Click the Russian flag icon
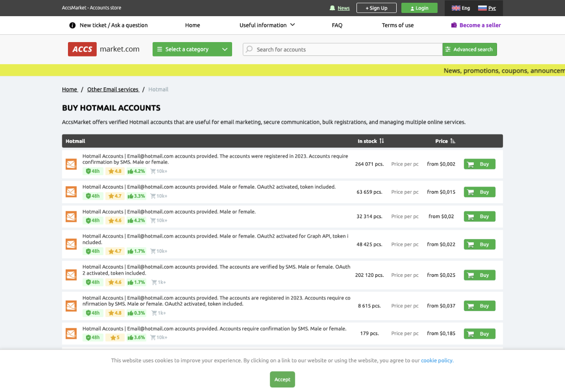The width and height of the screenshot is (565, 392). 482,8
